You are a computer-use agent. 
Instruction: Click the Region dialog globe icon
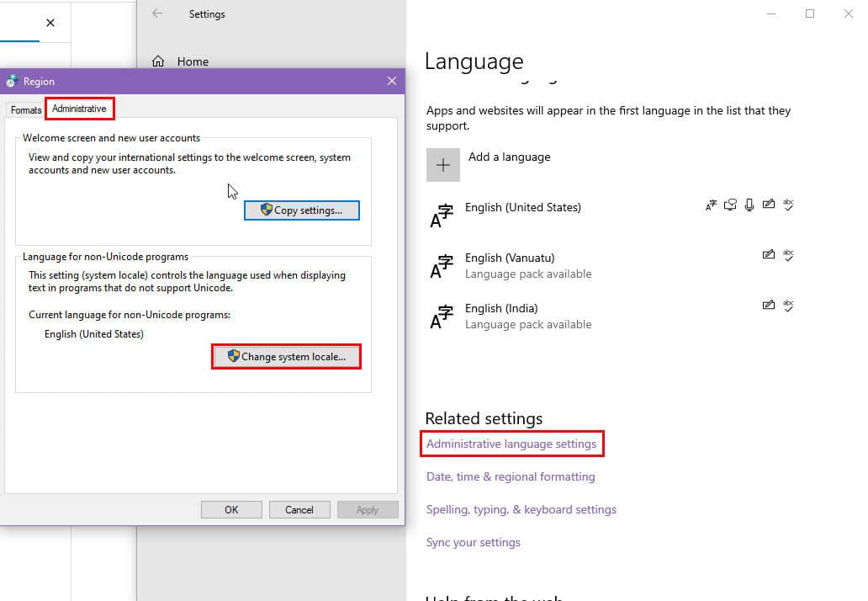12,81
